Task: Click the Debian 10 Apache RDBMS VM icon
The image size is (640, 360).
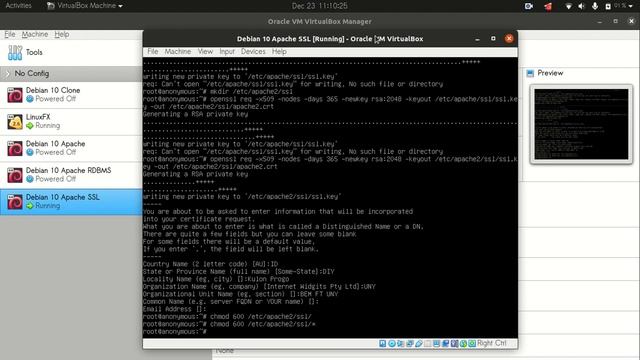Action: click(x=15, y=175)
